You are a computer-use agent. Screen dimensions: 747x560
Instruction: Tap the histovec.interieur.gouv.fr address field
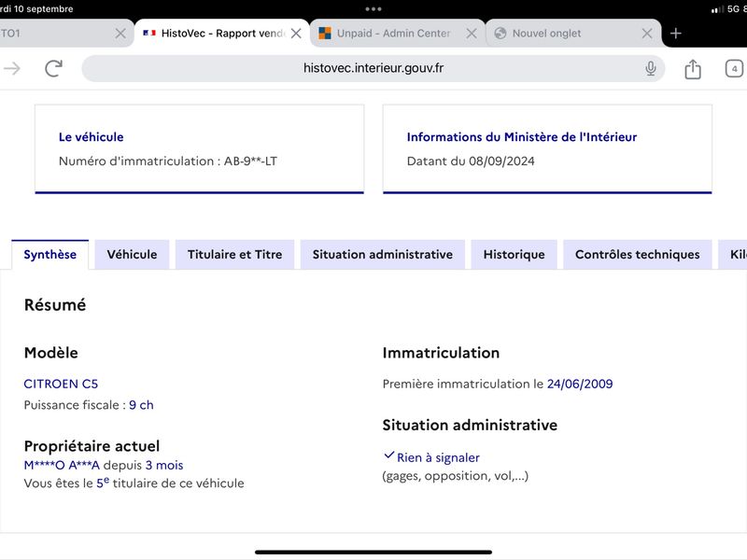pos(373,68)
